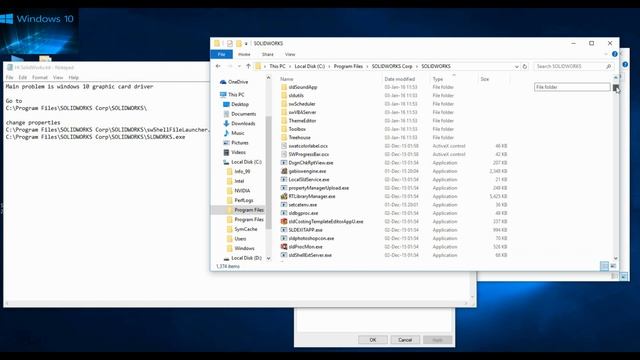The height and width of the screenshot is (360, 640).
Task: Select the DsgnChkRptView.exe icon
Action: (284, 163)
